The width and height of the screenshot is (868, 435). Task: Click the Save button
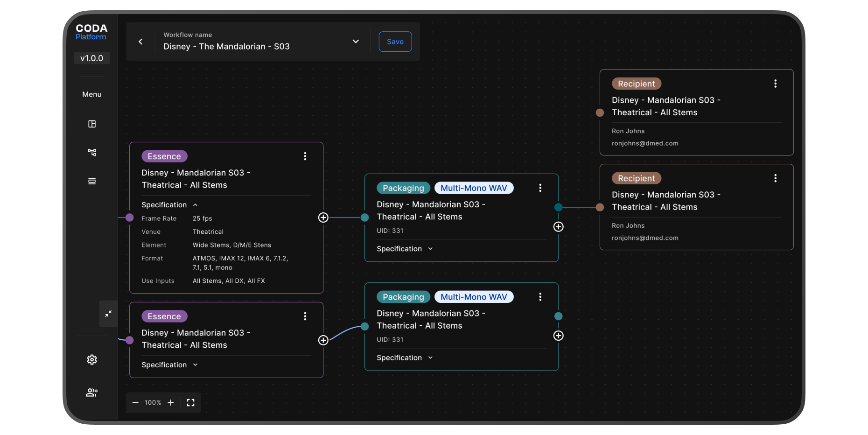click(x=395, y=42)
